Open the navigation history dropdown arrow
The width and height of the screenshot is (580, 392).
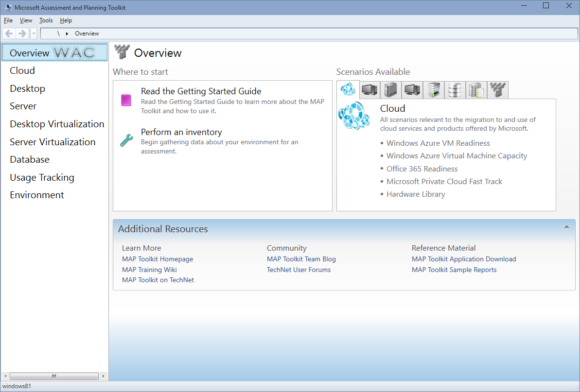click(x=33, y=34)
